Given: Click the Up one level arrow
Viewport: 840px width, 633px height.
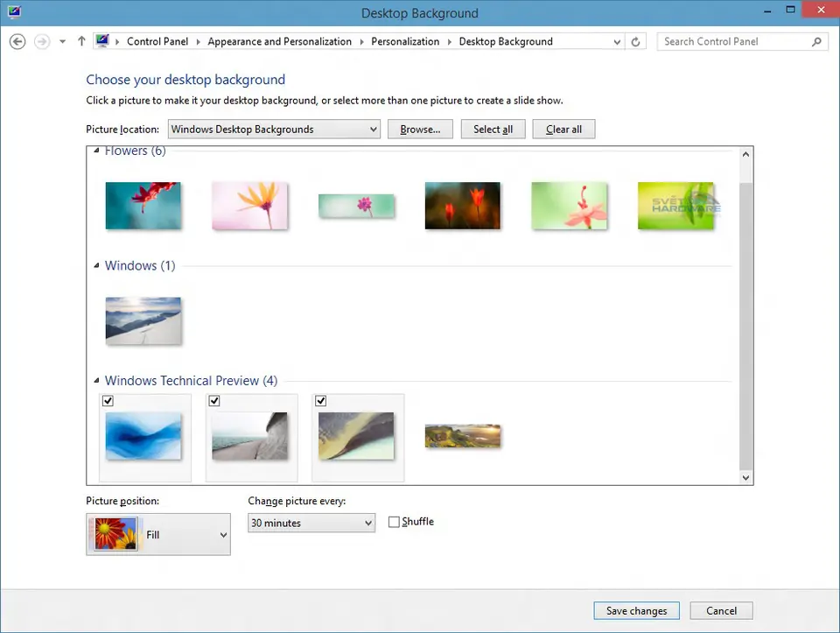Looking at the screenshot, I should pyautogui.click(x=81, y=41).
